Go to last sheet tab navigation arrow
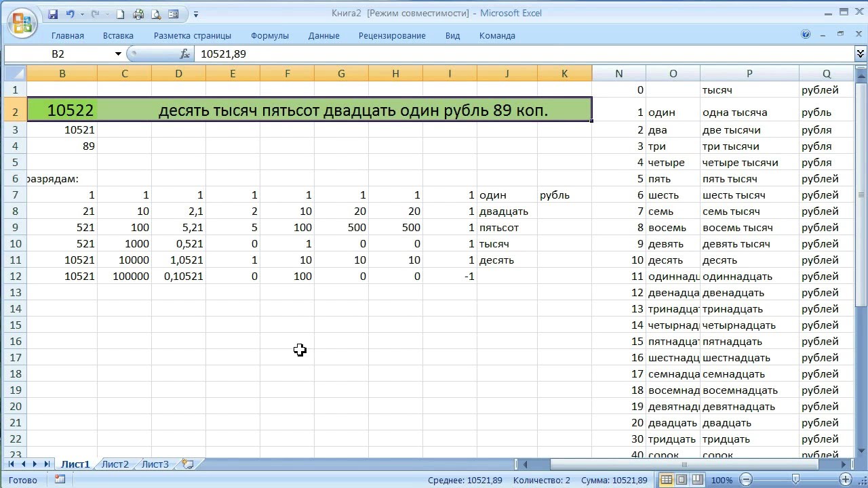Screen dimensions: 868x488 (47, 464)
